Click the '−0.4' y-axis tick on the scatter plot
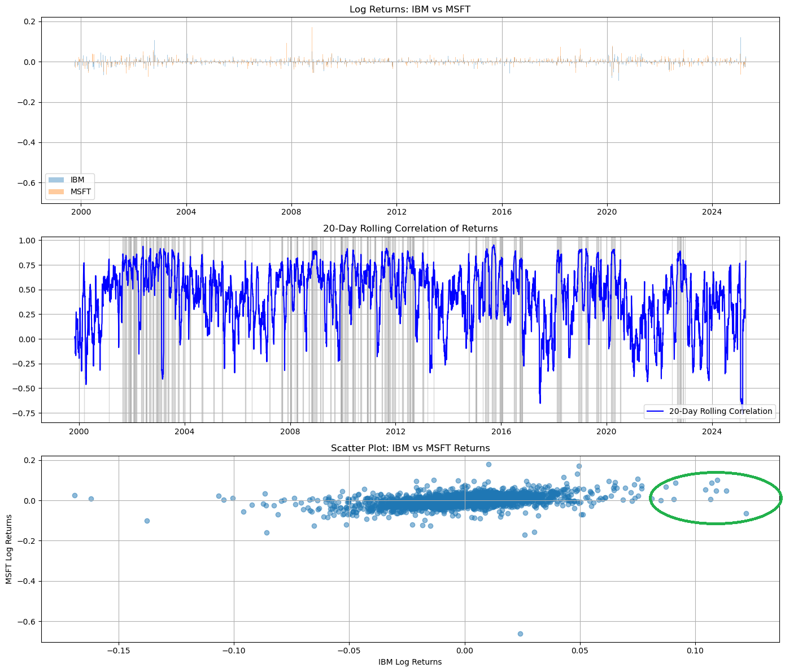Screen dimensions: 785x672 [27, 582]
